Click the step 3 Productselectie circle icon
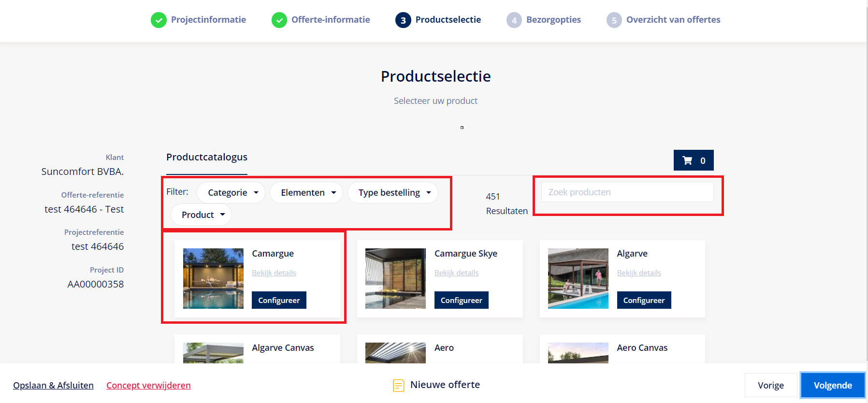Image resolution: width=868 pixels, height=403 pixels. click(x=403, y=20)
